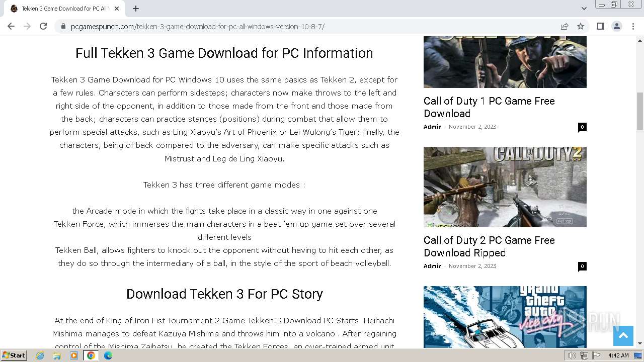Open Microsoft Edge from taskbar
The width and height of the screenshot is (644, 362).
tap(108, 355)
